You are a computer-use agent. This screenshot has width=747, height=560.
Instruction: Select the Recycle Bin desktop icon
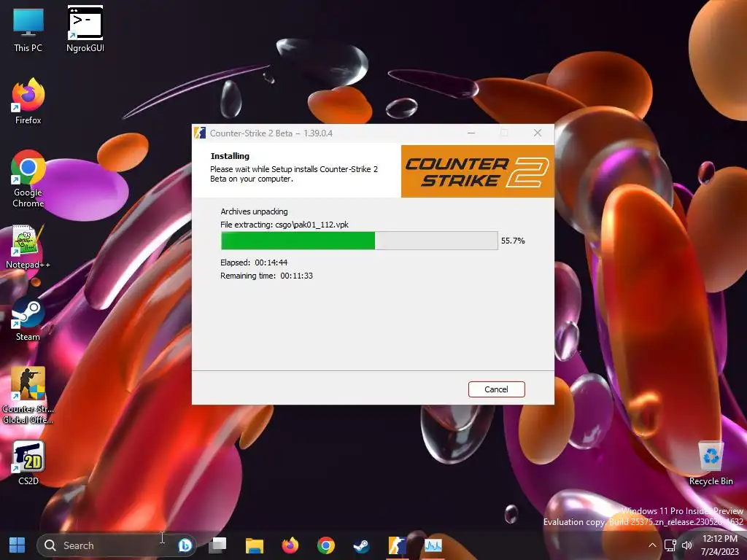(711, 463)
